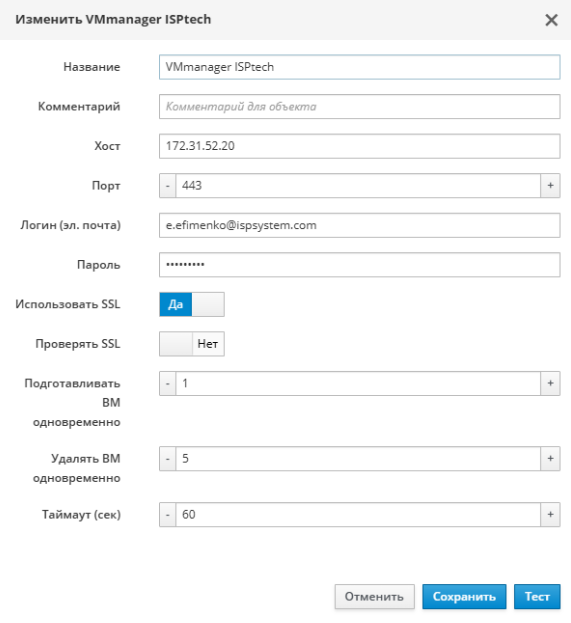
Task: Cancel with the Отменить button
Action: tap(374, 596)
